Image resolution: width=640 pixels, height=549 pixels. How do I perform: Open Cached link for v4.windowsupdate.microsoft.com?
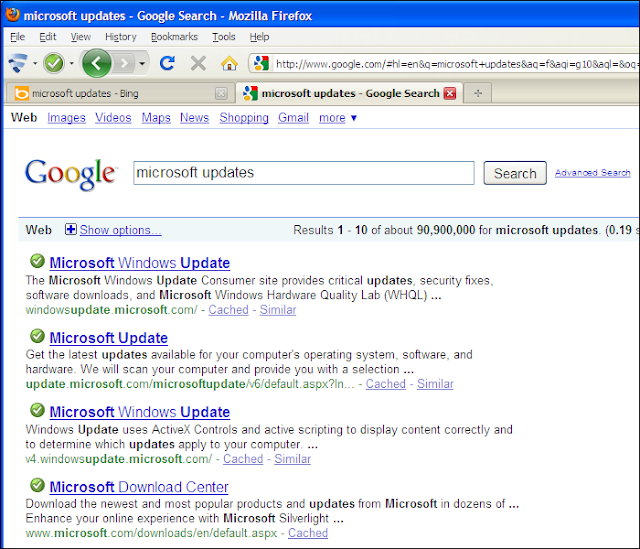point(243,459)
